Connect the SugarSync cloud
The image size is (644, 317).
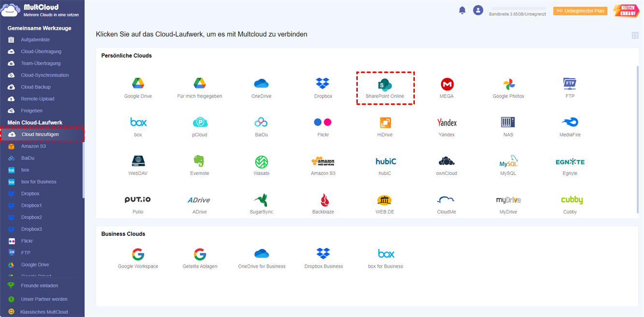tap(261, 204)
